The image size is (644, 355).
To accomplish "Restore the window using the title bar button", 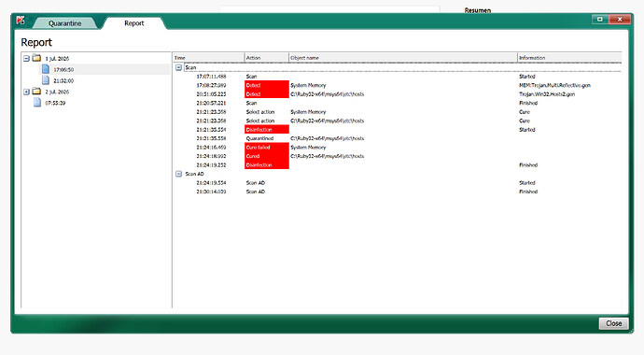I will [x=599, y=20].
